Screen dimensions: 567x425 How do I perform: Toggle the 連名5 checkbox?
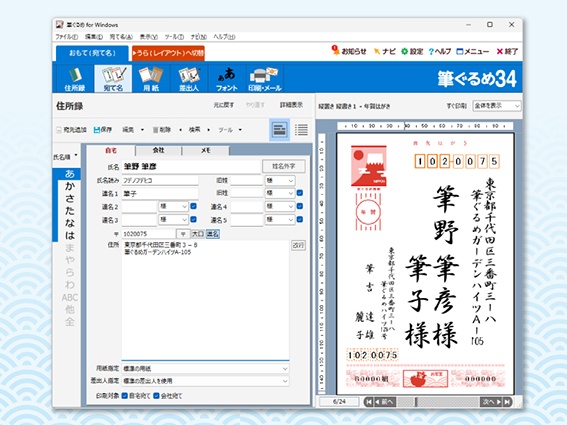coord(300,219)
